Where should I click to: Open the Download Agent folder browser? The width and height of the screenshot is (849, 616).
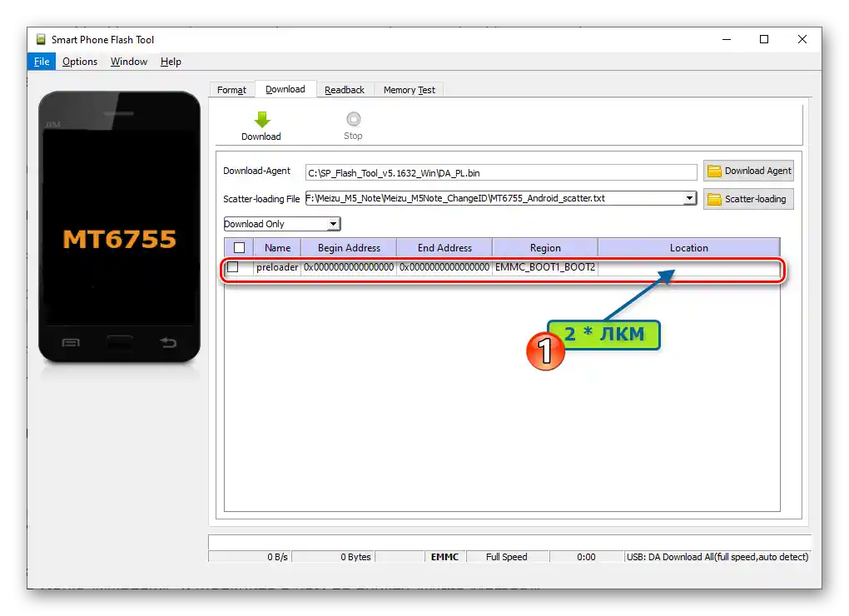click(x=747, y=171)
